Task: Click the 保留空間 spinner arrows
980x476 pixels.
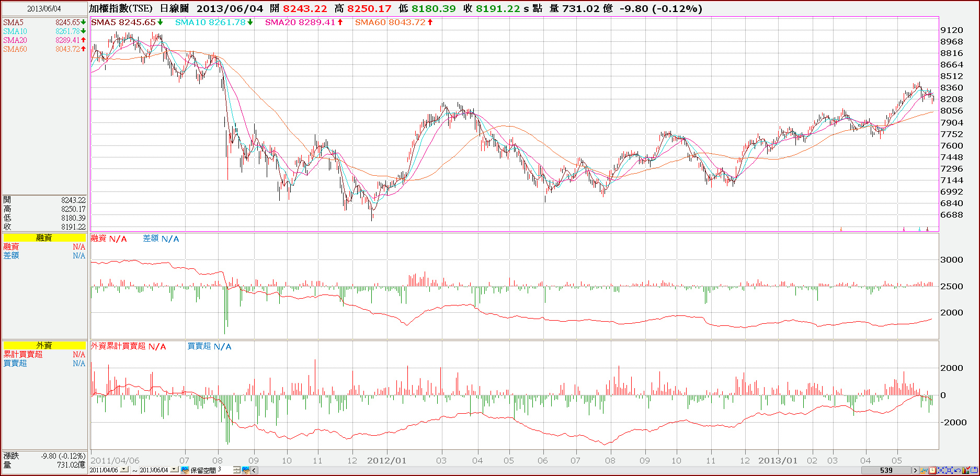Action: pos(236,470)
